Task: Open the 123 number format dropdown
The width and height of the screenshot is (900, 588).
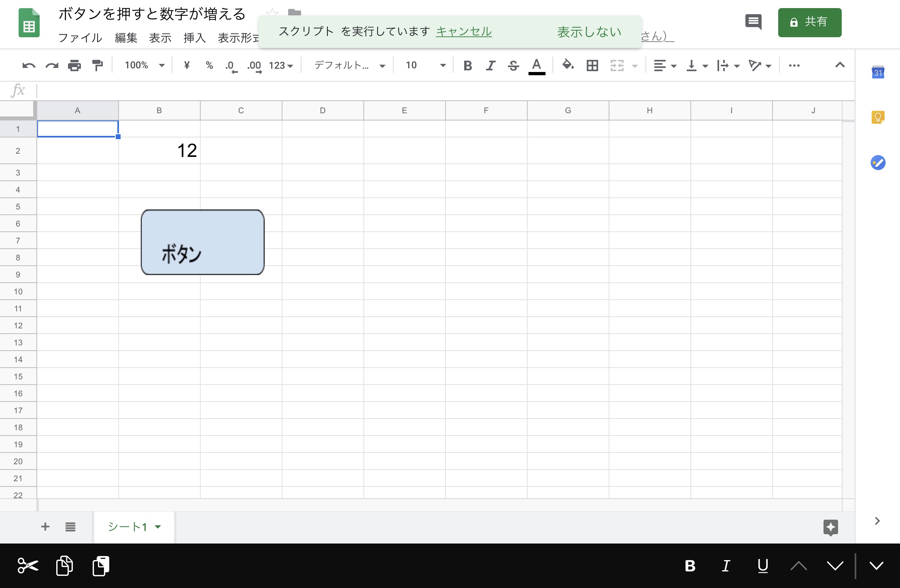Action: click(x=281, y=66)
